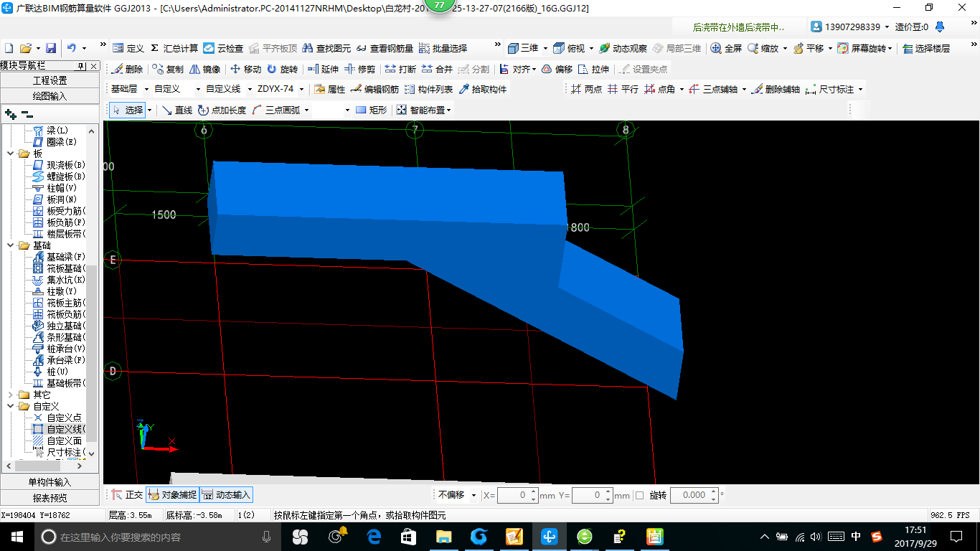This screenshot has width=980, height=551.
Task: Select the 修剪 trim tool
Action: pos(359,69)
